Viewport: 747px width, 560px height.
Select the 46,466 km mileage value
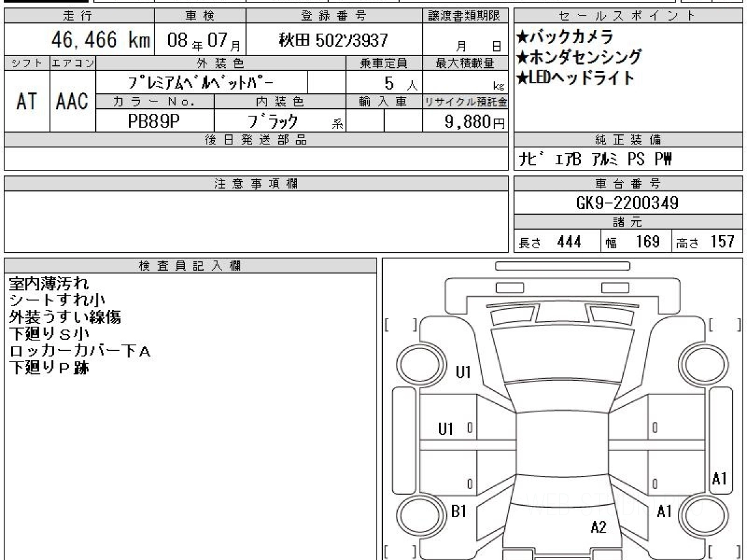click(100, 40)
